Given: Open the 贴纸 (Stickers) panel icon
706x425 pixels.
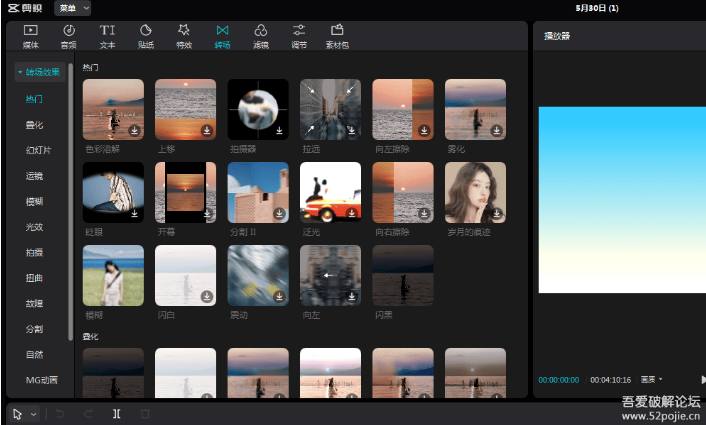Looking at the screenshot, I should (x=145, y=31).
